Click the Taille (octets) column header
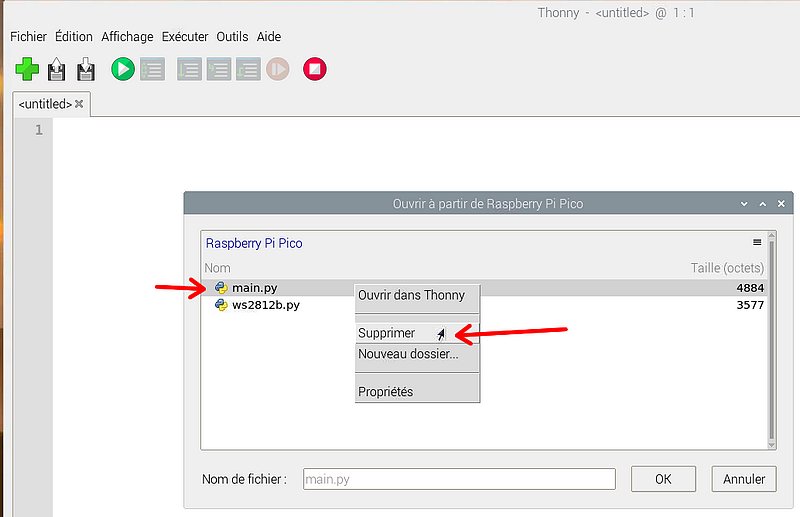 coord(727,268)
